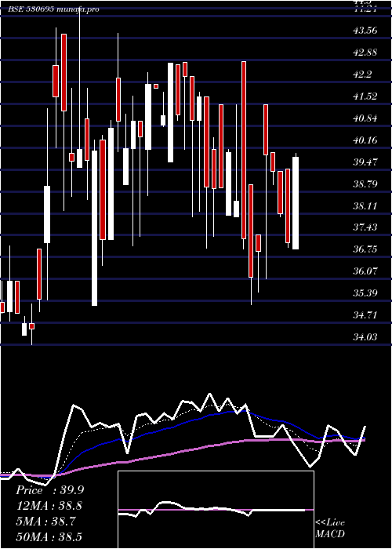This screenshot has width=392, height=549.
Task: Click the <<Live MACD label
Action: coord(330,529)
